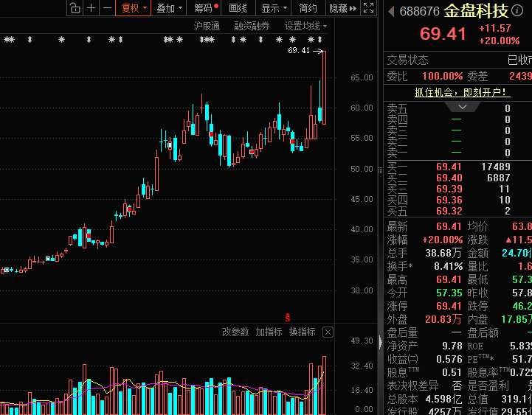Screen dimensions: 532x415
Task: Click the first star marker above the chart
Action: tap(6, 40)
